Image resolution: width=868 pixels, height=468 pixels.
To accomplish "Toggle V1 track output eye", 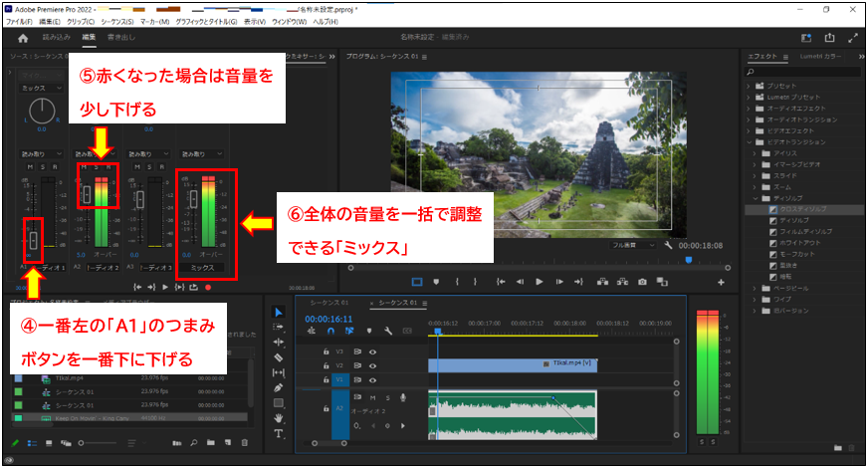I will 372,380.
